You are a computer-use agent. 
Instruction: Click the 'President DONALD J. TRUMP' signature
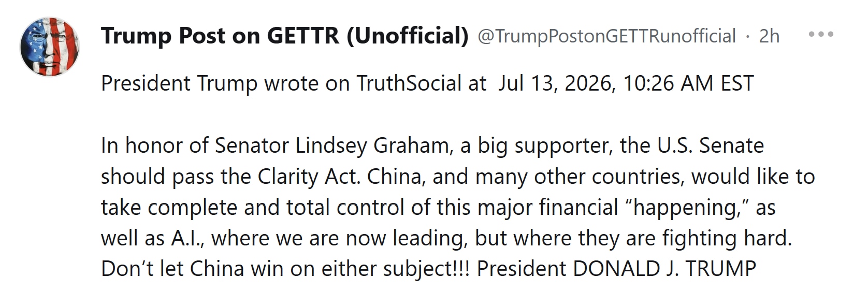(x=616, y=269)
